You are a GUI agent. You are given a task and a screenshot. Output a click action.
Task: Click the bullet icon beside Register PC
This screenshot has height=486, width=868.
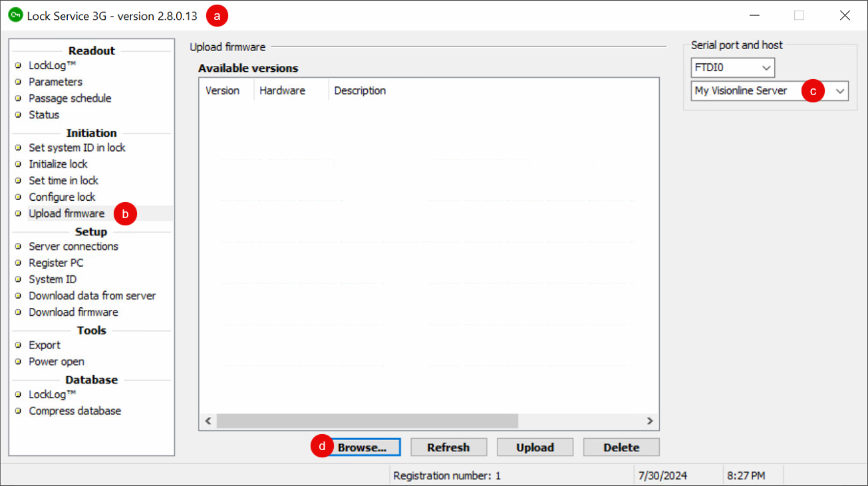pyautogui.click(x=19, y=263)
